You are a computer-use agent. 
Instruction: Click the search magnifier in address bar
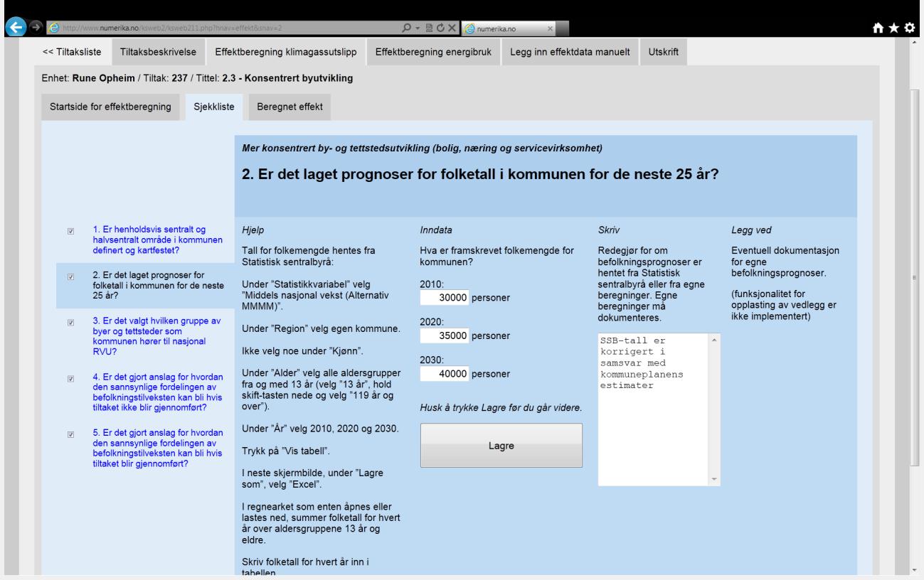pyautogui.click(x=405, y=27)
